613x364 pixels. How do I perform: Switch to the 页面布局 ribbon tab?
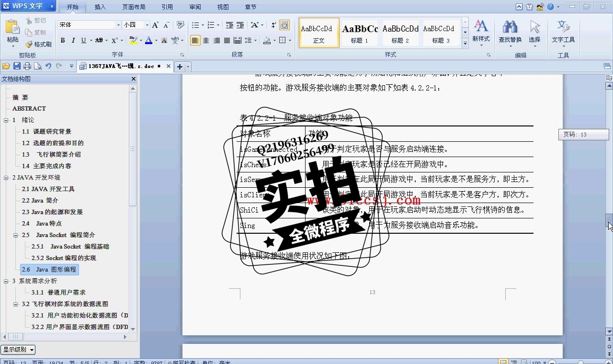pyautogui.click(x=134, y=7)
